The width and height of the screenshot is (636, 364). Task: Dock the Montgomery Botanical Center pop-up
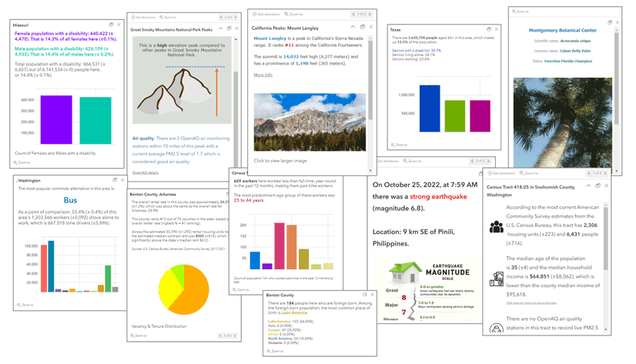click(x=610, y=22)
